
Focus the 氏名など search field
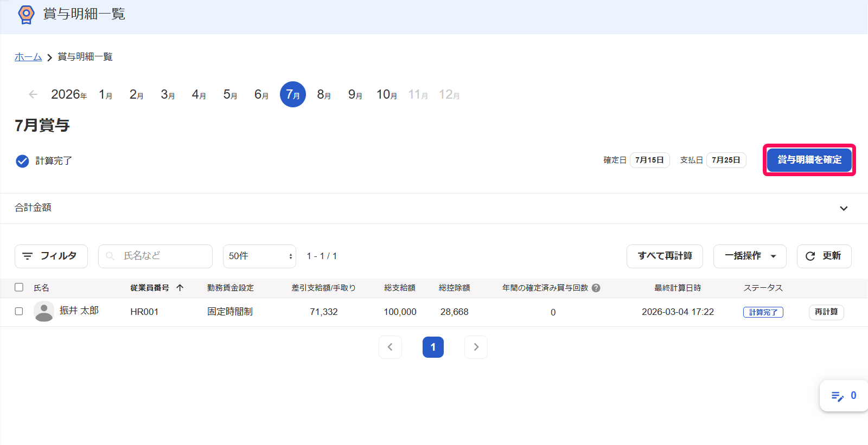tap(155, 256)
